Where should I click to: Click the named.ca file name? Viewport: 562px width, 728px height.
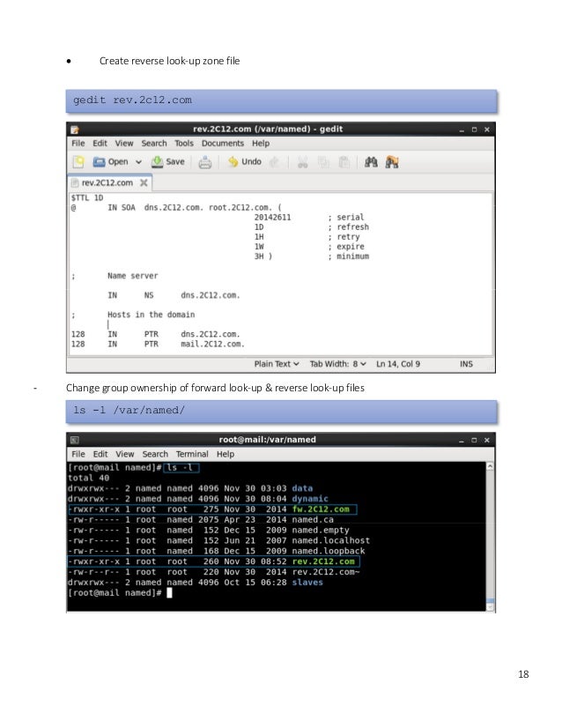[x=313, y=519]
